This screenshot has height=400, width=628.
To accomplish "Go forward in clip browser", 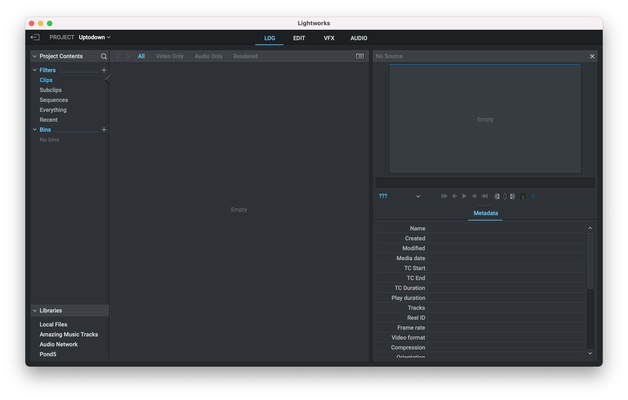I will click(x=127, y=56).
